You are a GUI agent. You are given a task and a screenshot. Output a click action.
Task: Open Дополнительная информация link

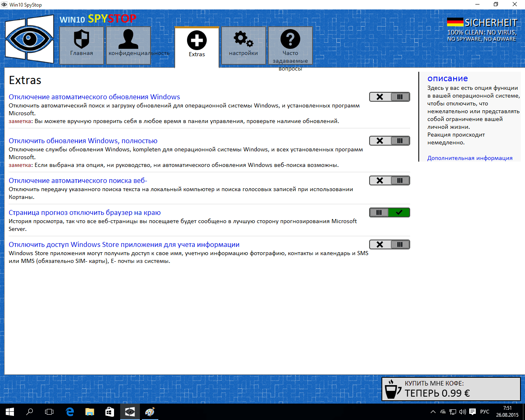470,158
